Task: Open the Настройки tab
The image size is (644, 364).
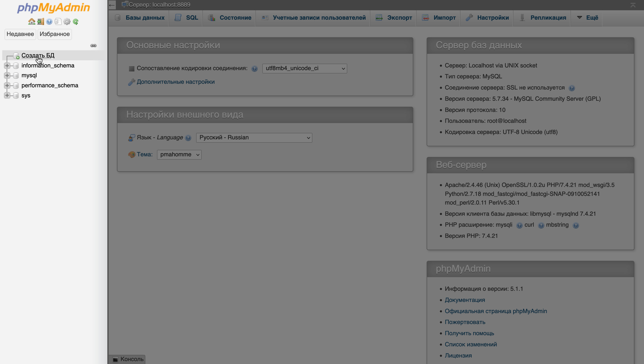Action: point(487,18)
